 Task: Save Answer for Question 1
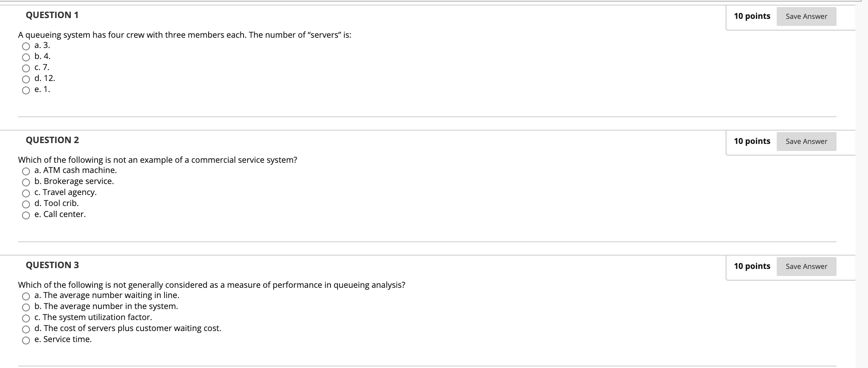[x=806, y=17]
